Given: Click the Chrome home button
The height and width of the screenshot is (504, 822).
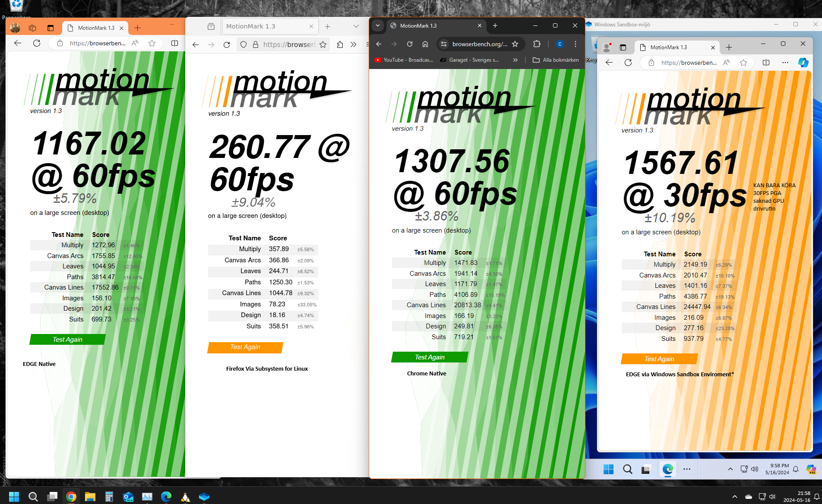Looking at the screenshot, I should point(425,44).
